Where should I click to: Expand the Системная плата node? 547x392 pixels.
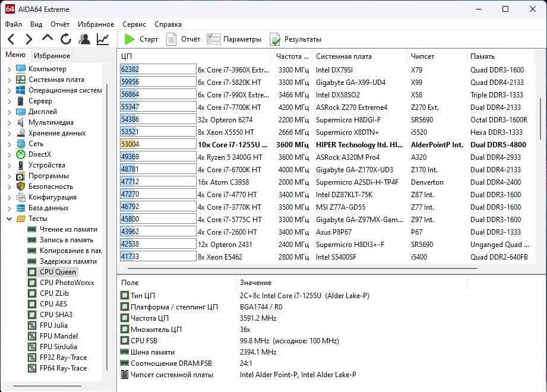[9, 80]
